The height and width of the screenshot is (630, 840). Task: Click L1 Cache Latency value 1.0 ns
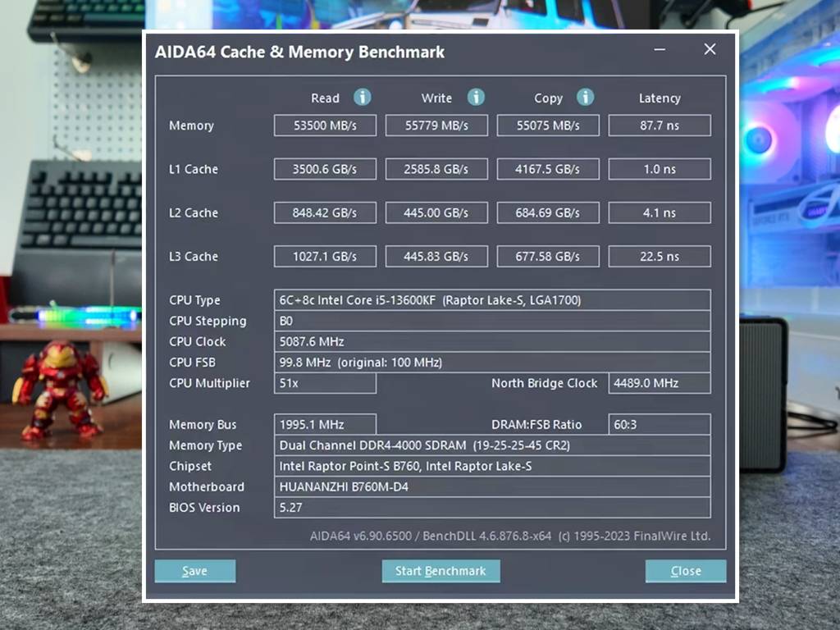click(x=660, y=169)
